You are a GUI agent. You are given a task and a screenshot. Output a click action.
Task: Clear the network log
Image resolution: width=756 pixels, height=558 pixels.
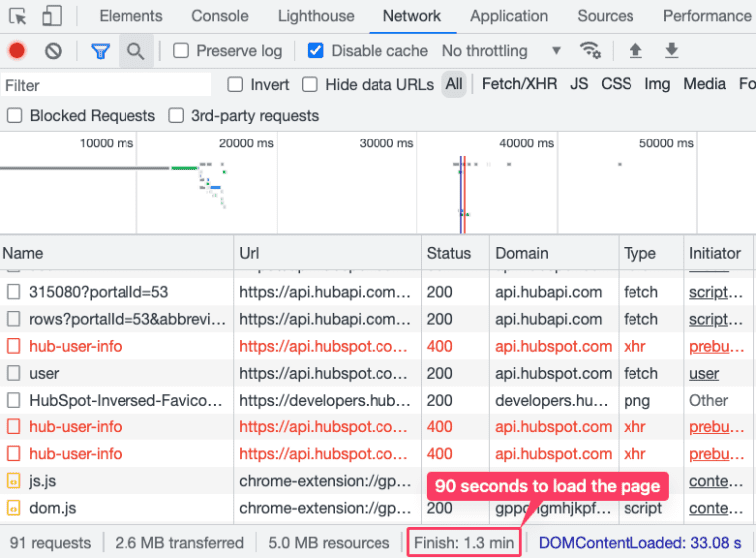coord(53,51)
